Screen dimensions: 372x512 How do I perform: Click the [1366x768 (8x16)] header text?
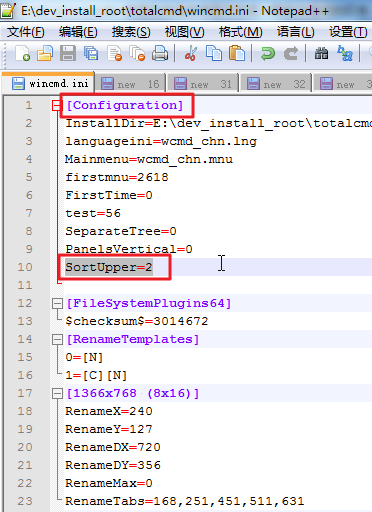point(133,393)
